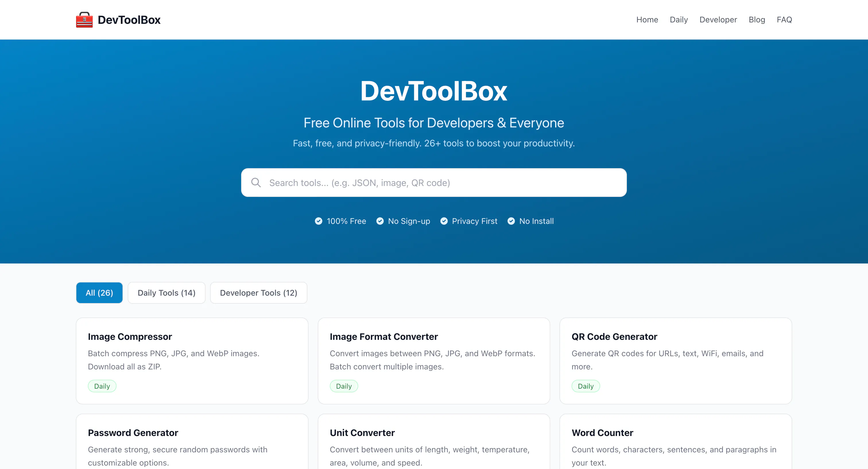
Task: Click the checkmark icon beside 100% Free
Action: tap(318, 221)
